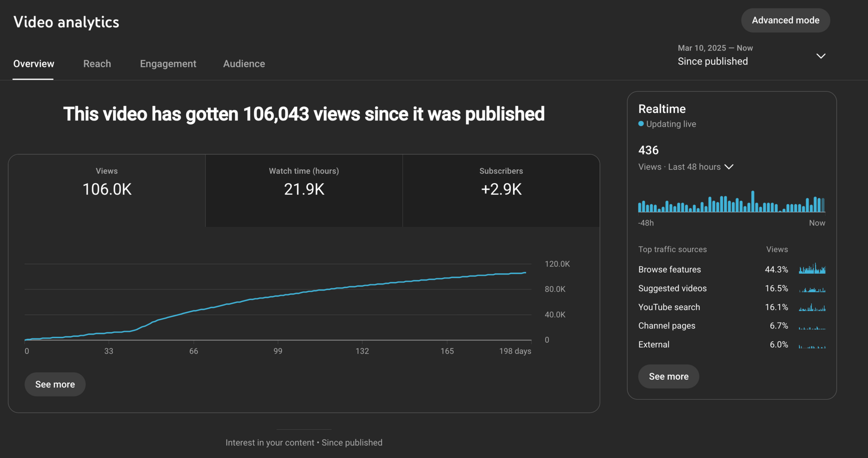Click the Top traffic sources header
Image resolution: width=868 pixels, height=458 pixels.
pyautogui.click(x=672, y=249)
